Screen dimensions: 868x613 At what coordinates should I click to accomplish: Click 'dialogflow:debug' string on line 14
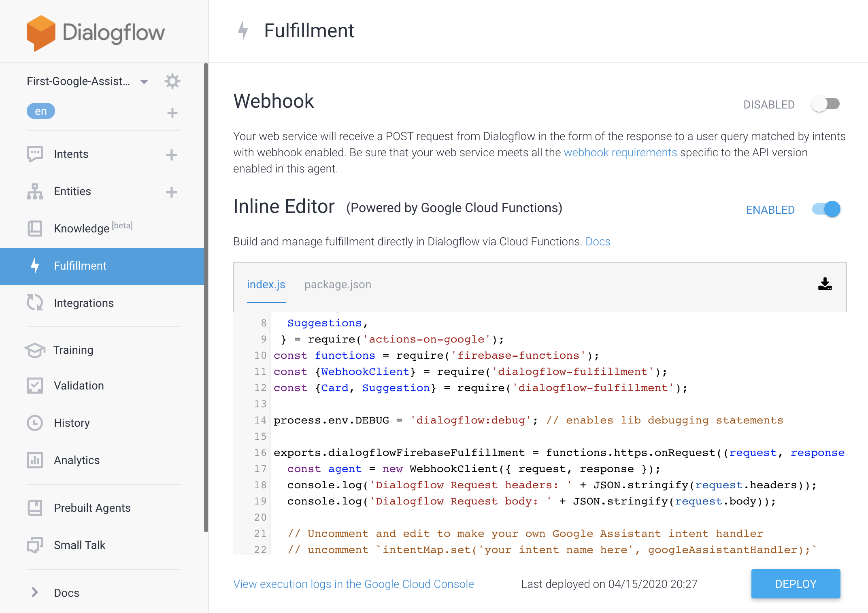pos(470,420)
